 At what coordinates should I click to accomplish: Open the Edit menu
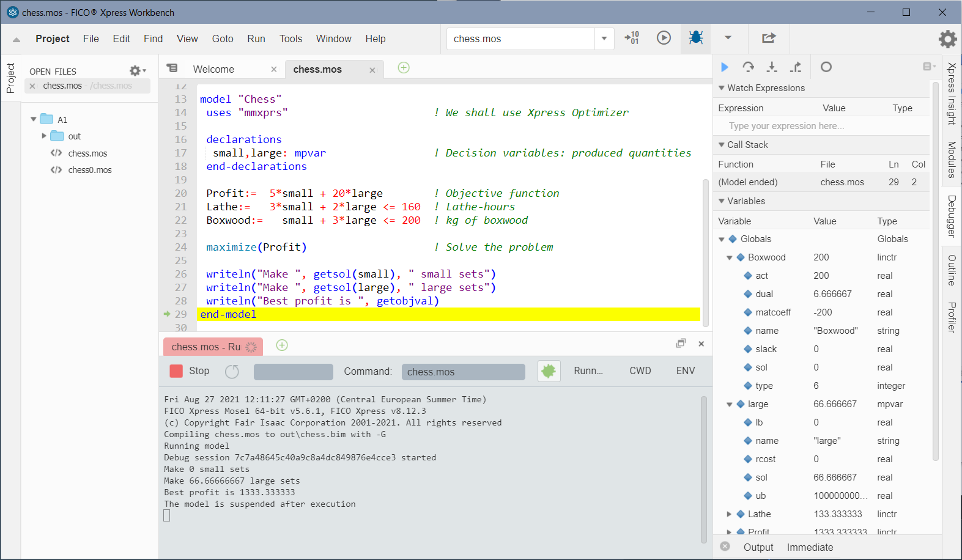point(121,39)
